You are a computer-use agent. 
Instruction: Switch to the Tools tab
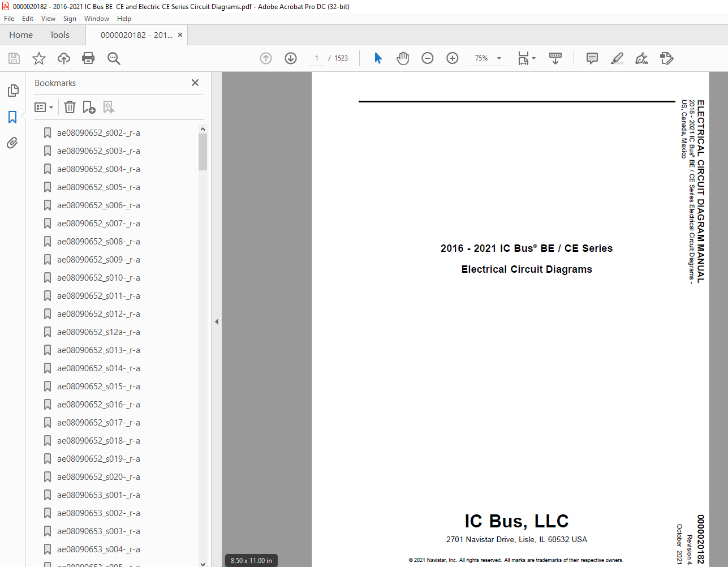pos(59,35)
